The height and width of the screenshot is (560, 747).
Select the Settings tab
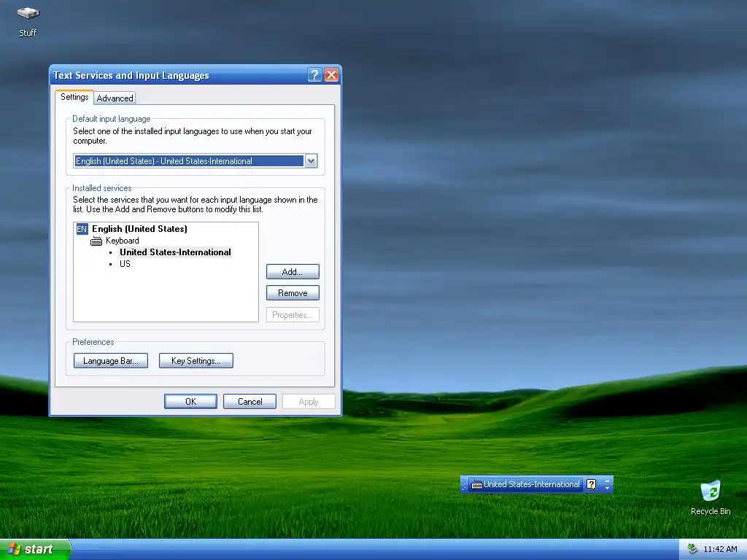pyautogui.click(x=74, y=97)
